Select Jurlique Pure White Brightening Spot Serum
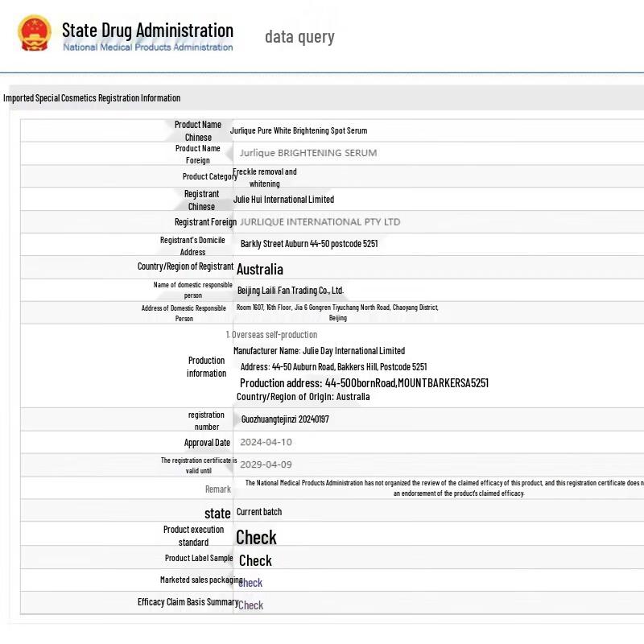The height and width of the screenshot is (644, 644). coord(299,130)
